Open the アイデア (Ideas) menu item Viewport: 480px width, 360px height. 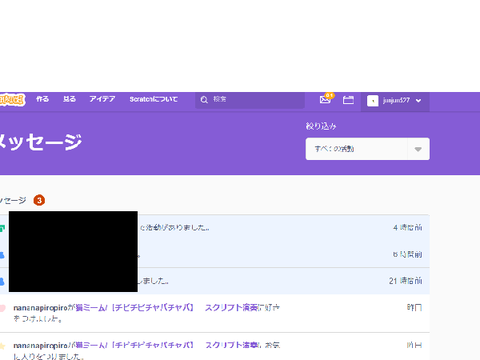tap(102, 99)
